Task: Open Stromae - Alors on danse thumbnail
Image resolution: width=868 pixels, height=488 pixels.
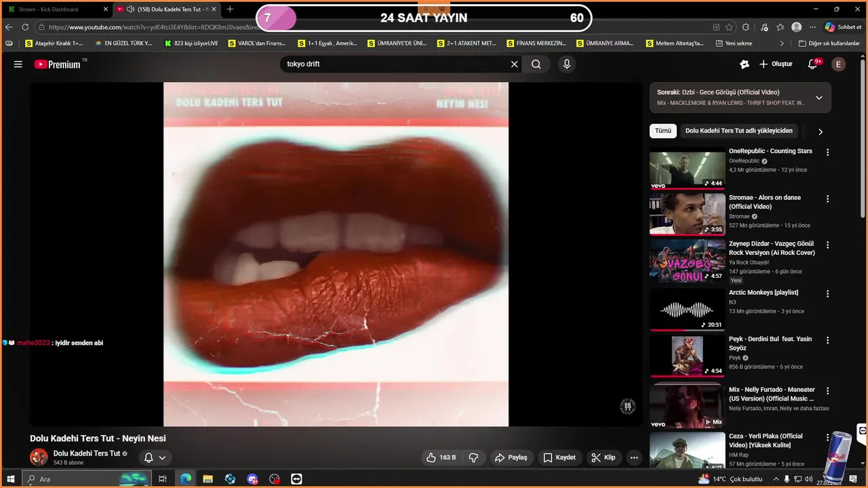Action: pyautogui.click(x=687, y=214)
